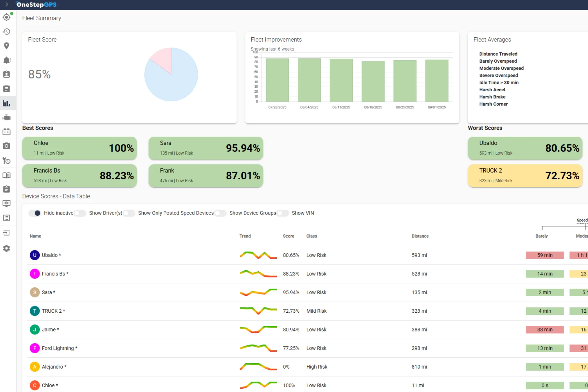Click Ford Lightning's F avatar
Viewport: 588px width, 392px height.
pyautogui.click(x=35, y=348)
